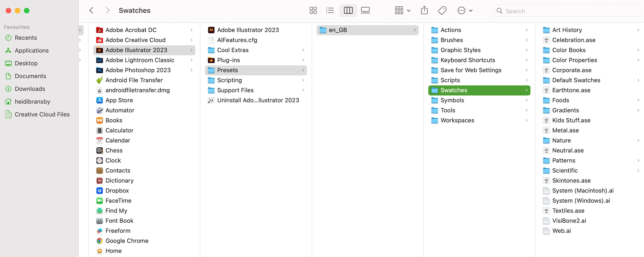Open heidibransby home in the sidebar
Image resolution: width=644 pixels, height=257 pixels.
(32, 102)
